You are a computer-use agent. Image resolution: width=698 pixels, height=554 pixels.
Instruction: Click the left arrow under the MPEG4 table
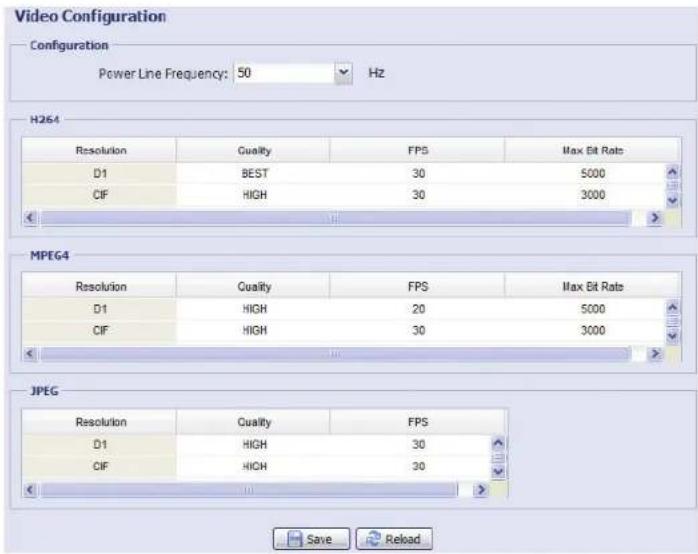click(30, 354)
